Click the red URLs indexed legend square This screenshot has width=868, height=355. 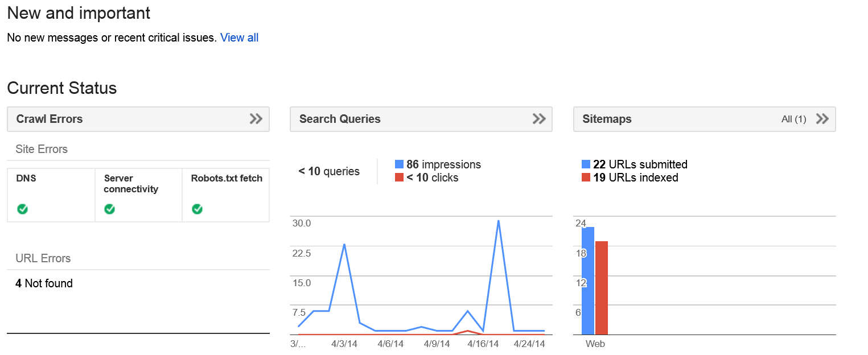click(586, 177)
